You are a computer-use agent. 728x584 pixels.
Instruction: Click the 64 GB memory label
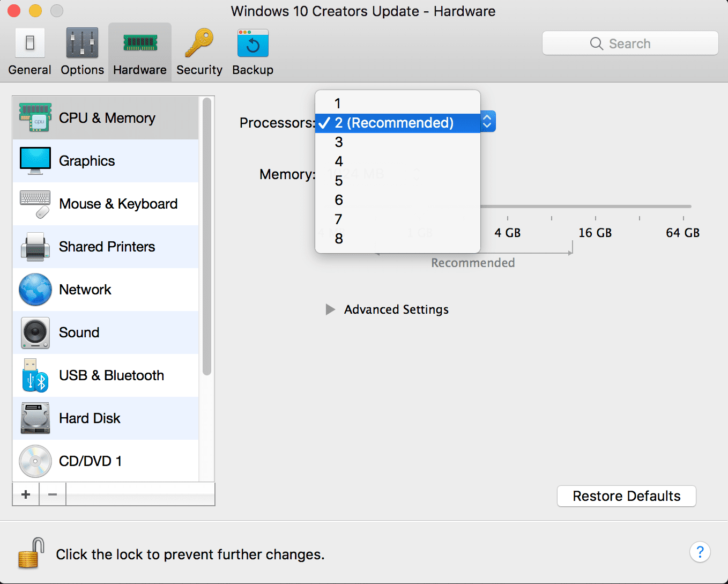(x=682, y=233)
